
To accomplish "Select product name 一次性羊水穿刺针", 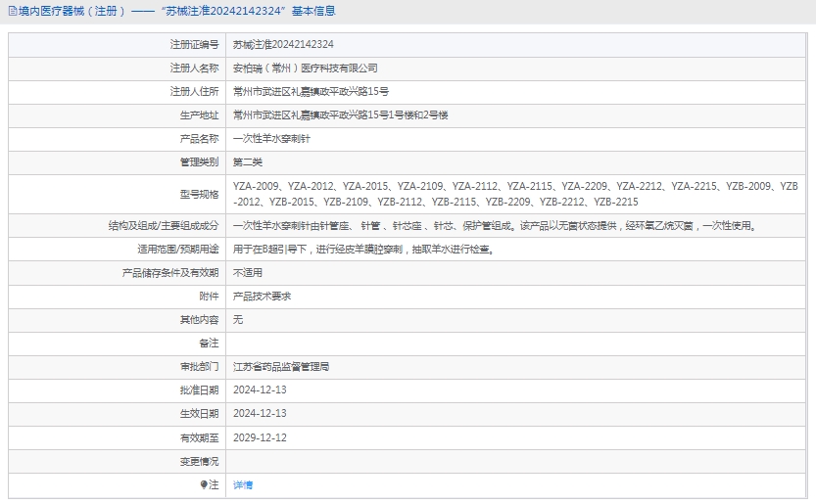I will click(271, 139).
